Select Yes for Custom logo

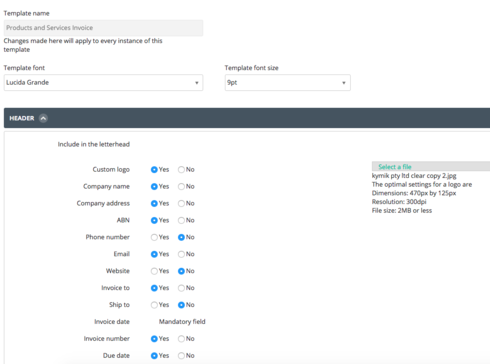154,170
